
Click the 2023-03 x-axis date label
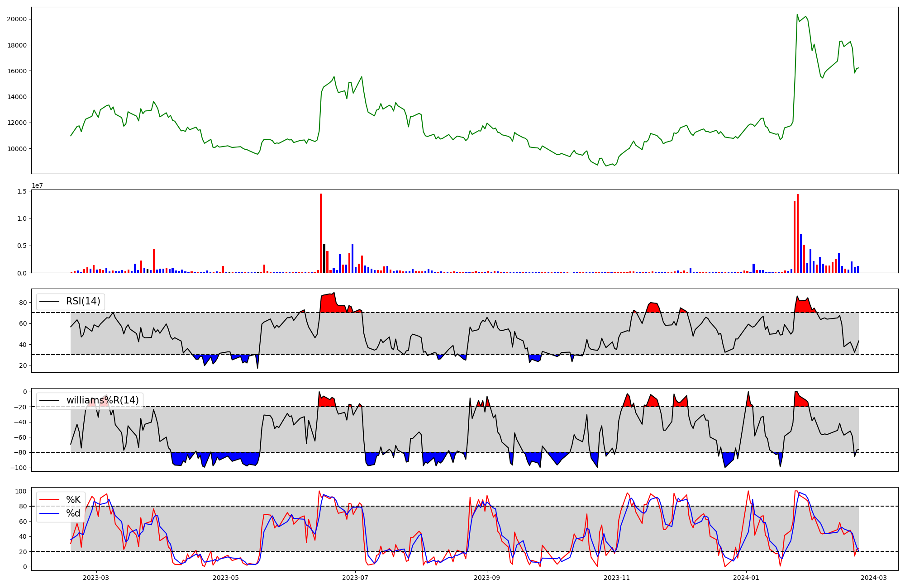click(96, 578)
